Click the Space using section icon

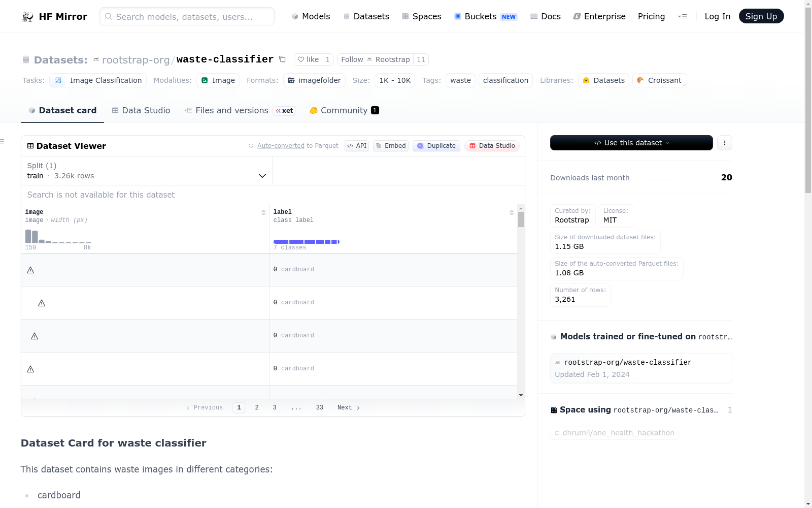click(554, 410)
